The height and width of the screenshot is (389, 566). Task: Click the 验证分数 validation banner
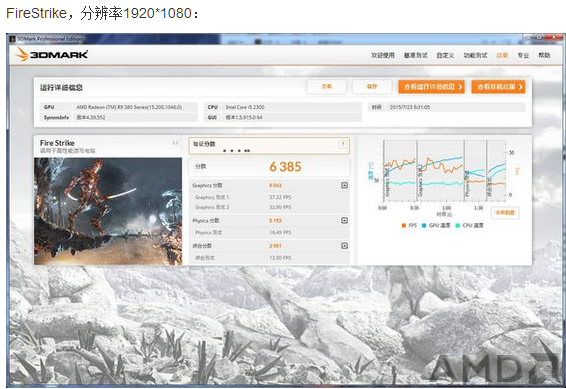pos(269,146)
